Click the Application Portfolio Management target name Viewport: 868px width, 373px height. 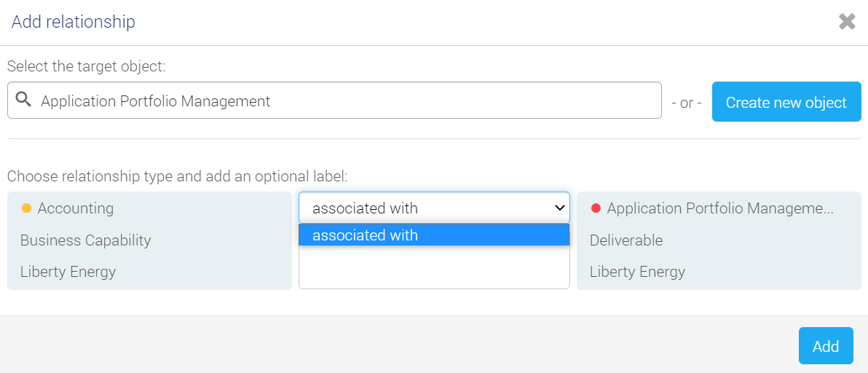(720, 208)
